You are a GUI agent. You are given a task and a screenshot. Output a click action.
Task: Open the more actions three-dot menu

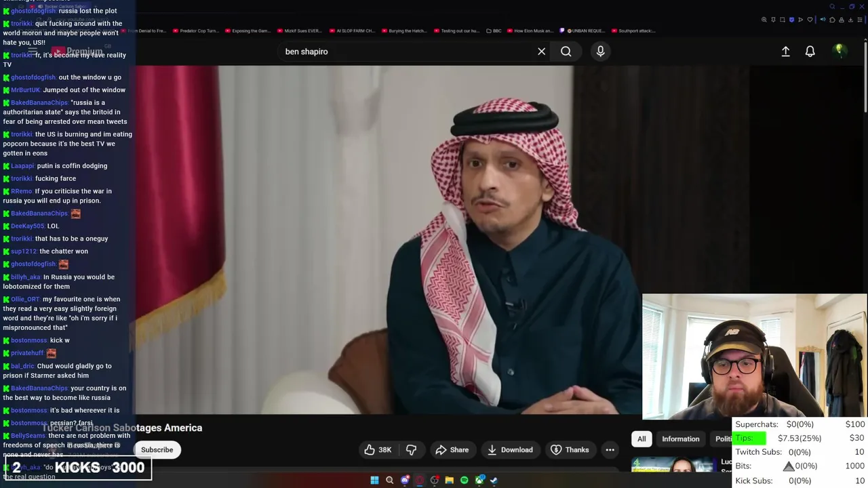pyautogui.click(x=610, y=449)
